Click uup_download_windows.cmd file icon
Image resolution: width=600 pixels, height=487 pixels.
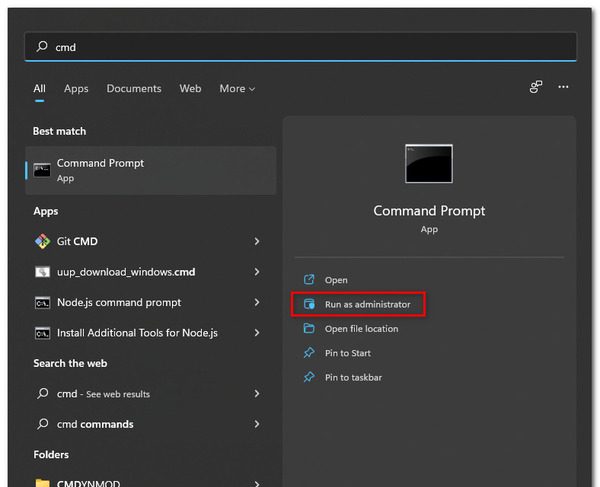coord(42,272)
